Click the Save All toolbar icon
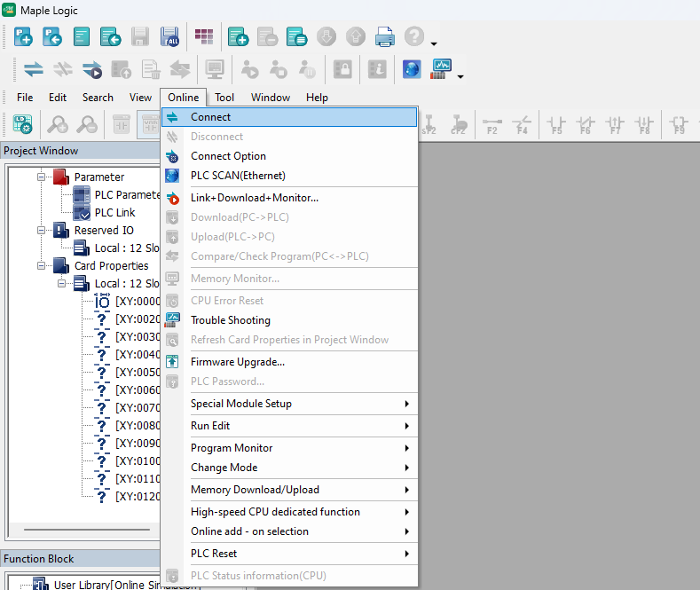Screen dimensions: 700x590 point(169,36)
